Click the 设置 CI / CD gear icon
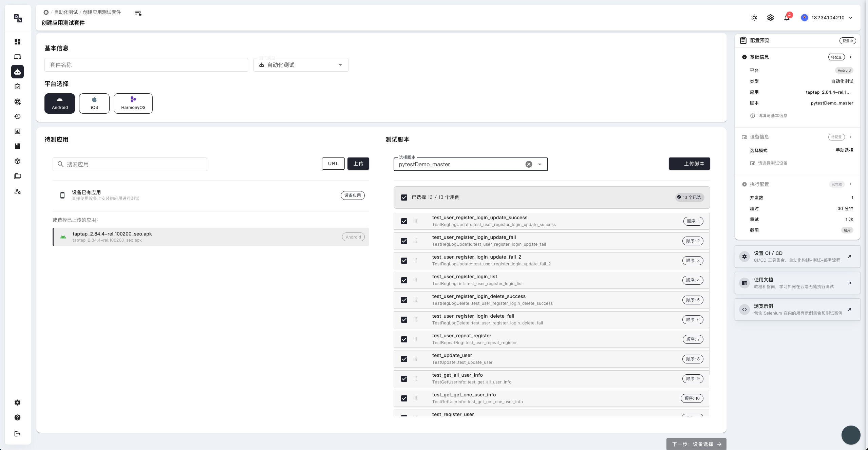Viewport: 868px width, 450px height. pyautogui.click(x=744, y=257)
